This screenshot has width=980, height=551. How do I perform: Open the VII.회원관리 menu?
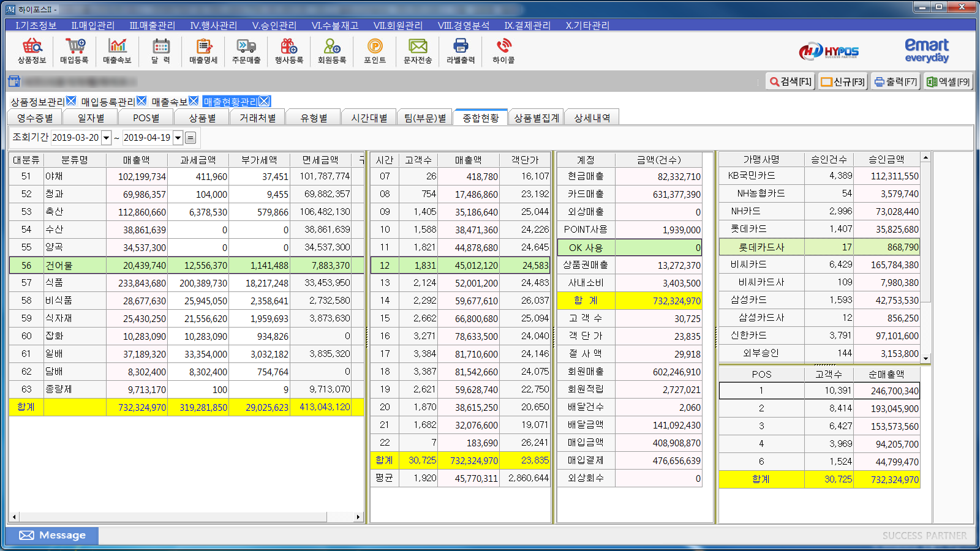[x=398, y=25]
